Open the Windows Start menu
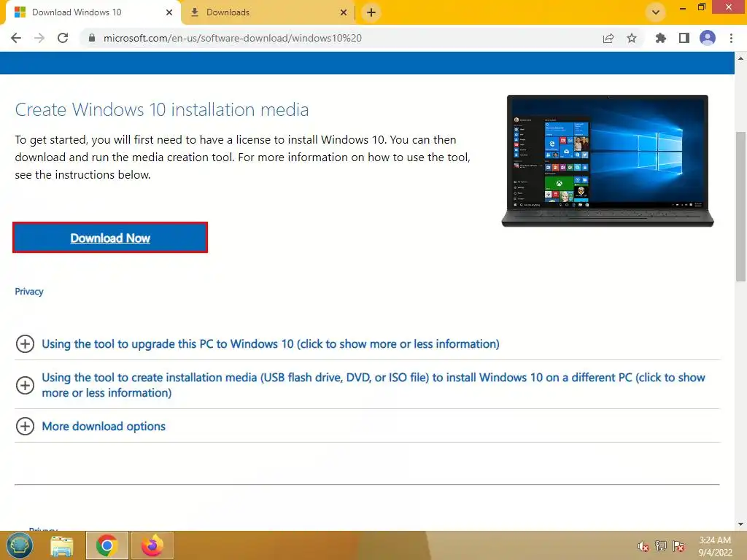 point(20,545)
